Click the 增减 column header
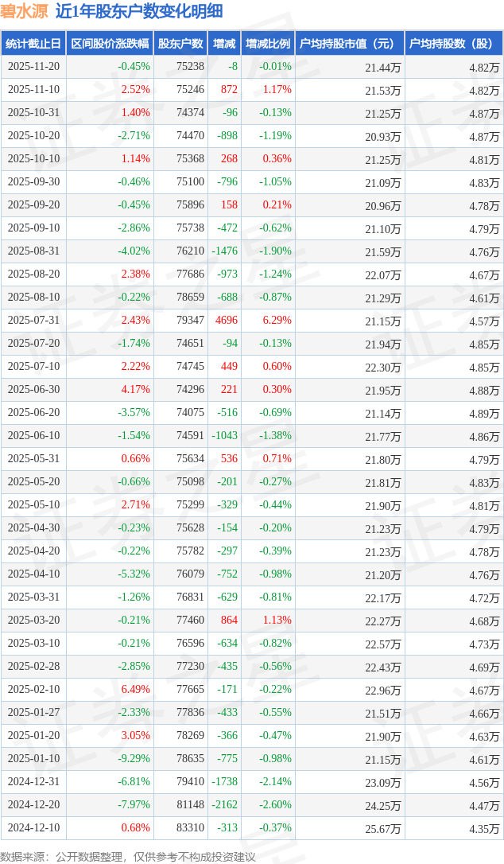Image resolution: width=504 pixels, height=864 pixels. 225,44
